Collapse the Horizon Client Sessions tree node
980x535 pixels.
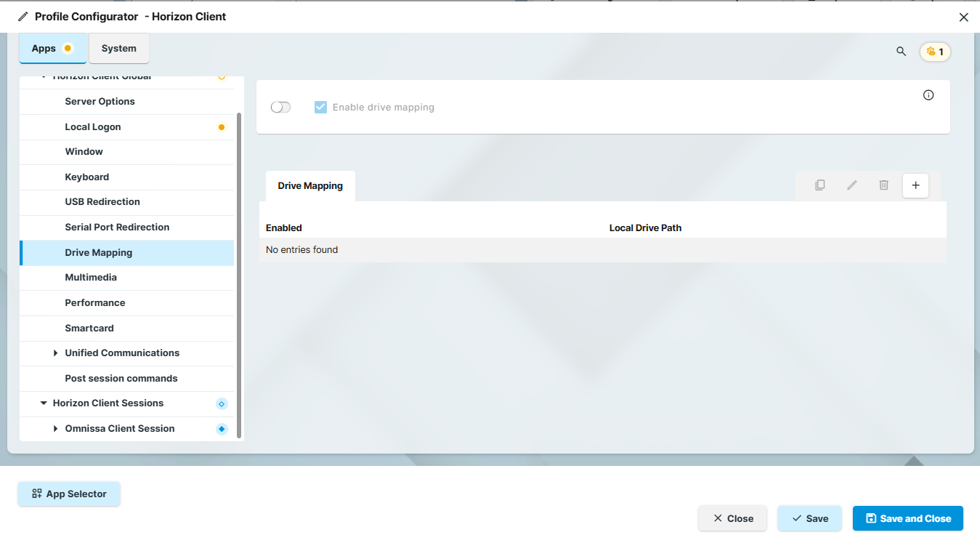pyautogui.click(x=43, y=403)
